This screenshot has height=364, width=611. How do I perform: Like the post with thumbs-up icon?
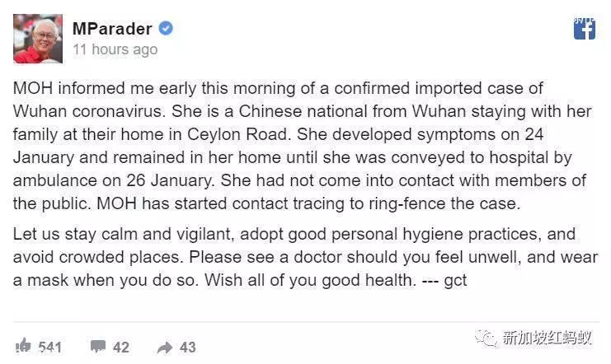23,346
